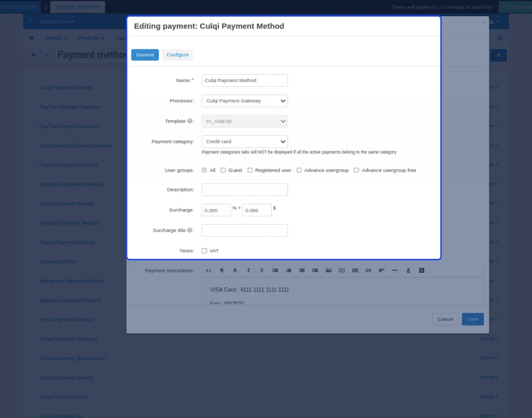Switch to the Configure tab
This screenshot has width=532, height=418.
pyautogui.click(x=178, y=55)
